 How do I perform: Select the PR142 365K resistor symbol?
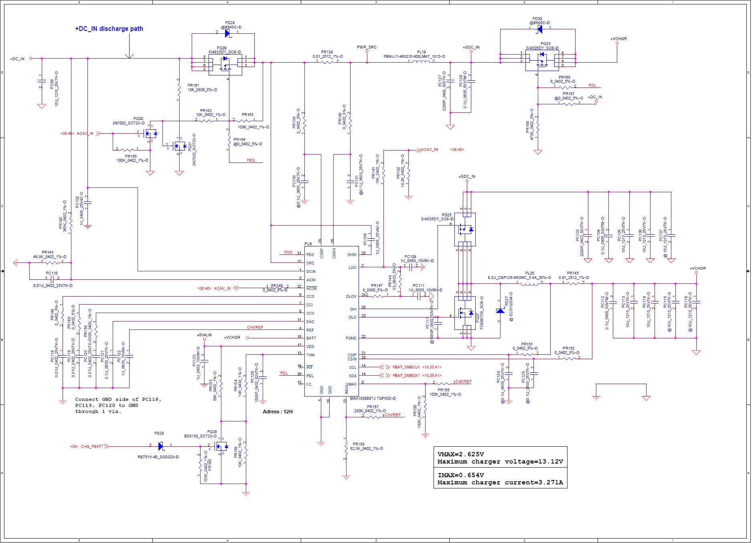71,223
